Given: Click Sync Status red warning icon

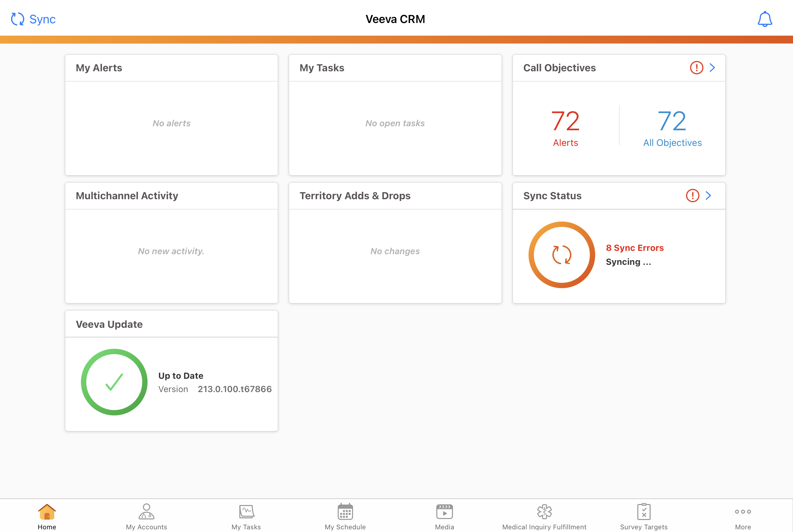Looking at the screenshot, I should 692,196.
